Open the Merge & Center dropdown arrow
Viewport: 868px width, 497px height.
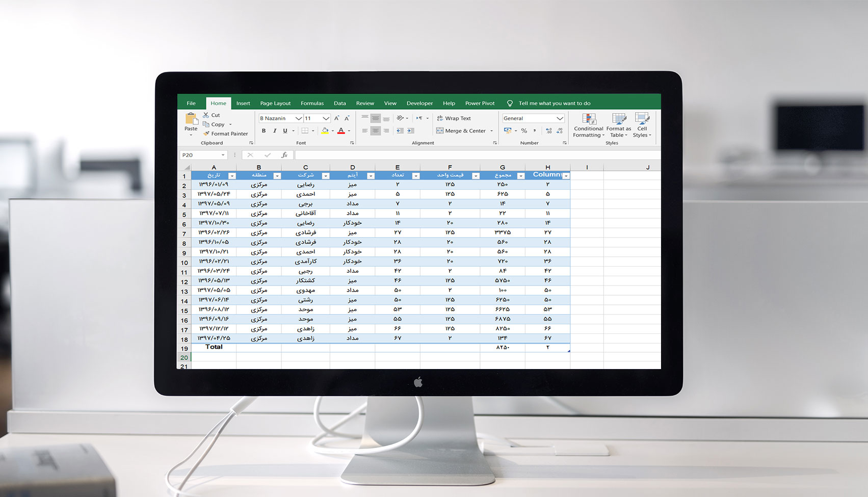492,131
